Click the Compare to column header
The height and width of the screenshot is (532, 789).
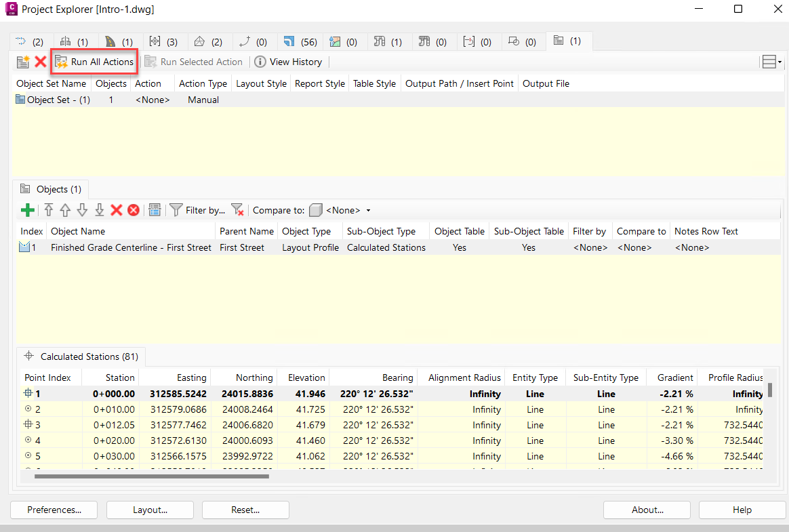coord(641,231)
